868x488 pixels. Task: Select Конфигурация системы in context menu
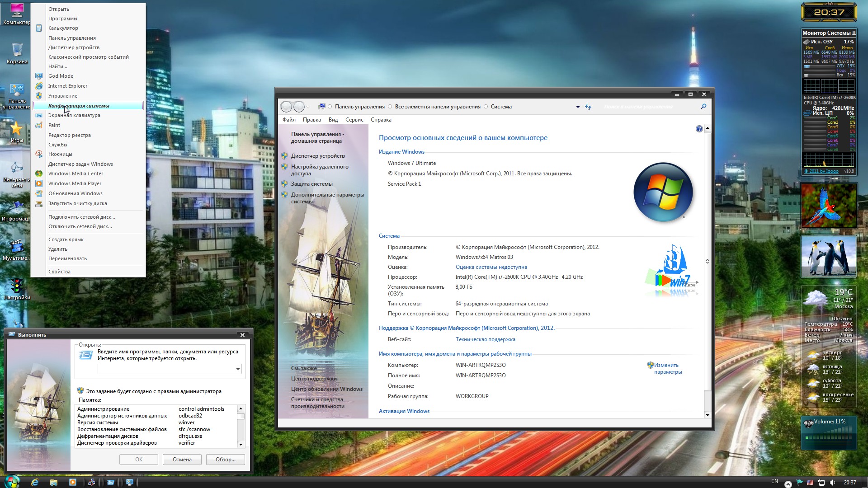pyautogui.click(x=88, y=106)
